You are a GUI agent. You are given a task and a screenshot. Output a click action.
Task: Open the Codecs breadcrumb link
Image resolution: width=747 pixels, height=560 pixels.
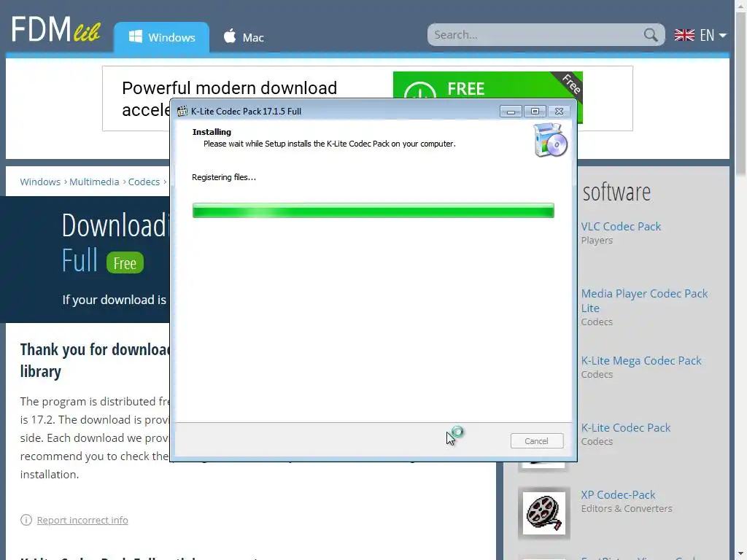coord(144,182)
